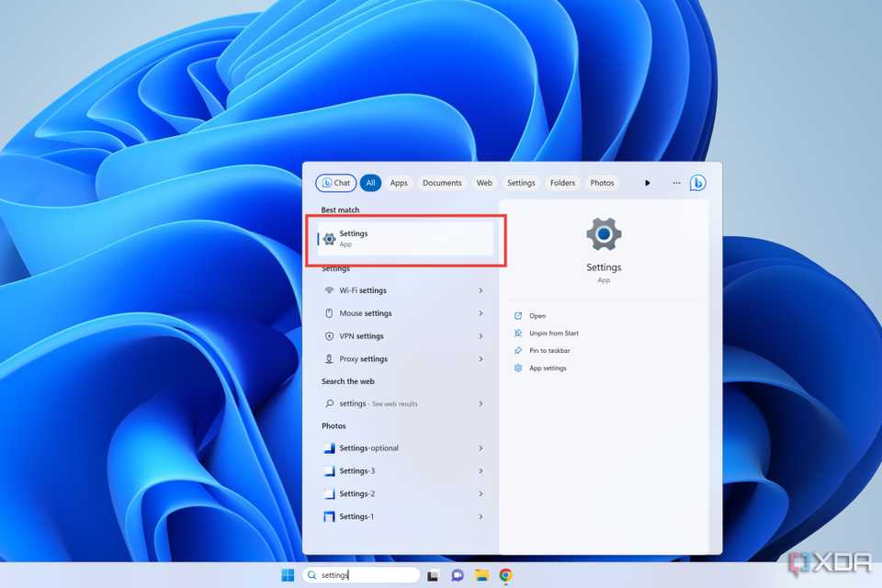Click the large Settings gear icon
This screenshot has width=882, height=588.
[x=604, y=233]
